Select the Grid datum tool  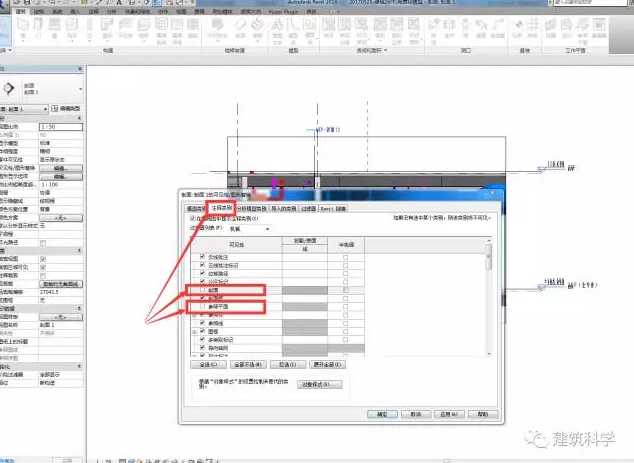pos(533,28)
